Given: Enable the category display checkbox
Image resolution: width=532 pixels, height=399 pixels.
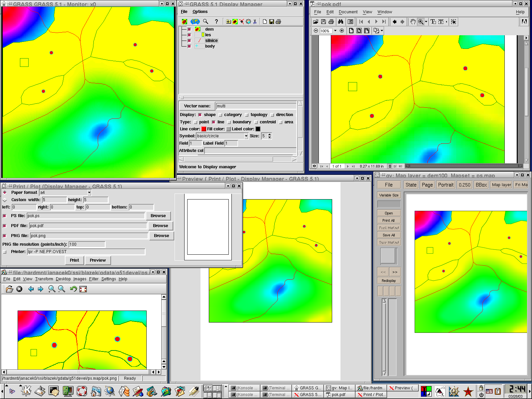Looking at the screenshot, I should [x=220, y=115].
